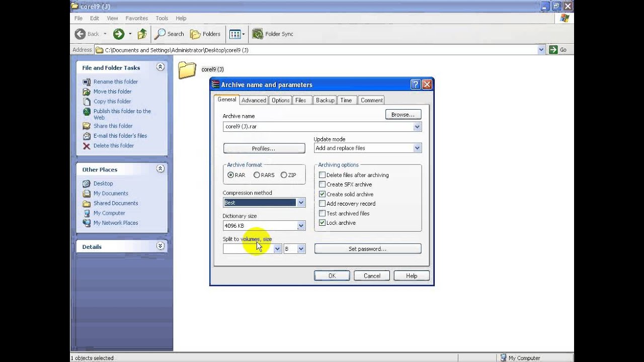Enable Add recovery record option

(323, 204)
